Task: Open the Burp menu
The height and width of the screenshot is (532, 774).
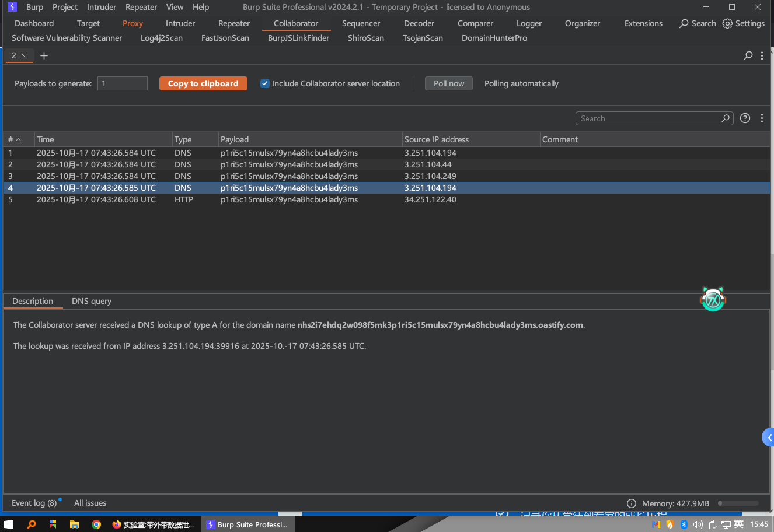Action: coord(34,7)
